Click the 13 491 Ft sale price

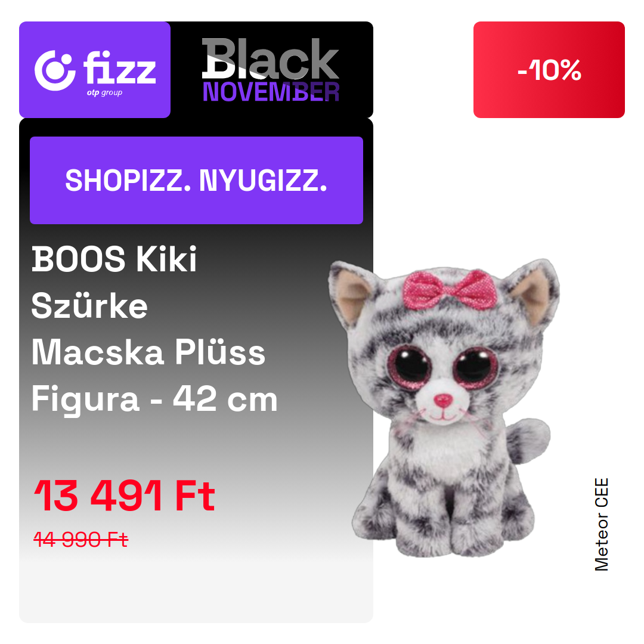tap(125, 496)
